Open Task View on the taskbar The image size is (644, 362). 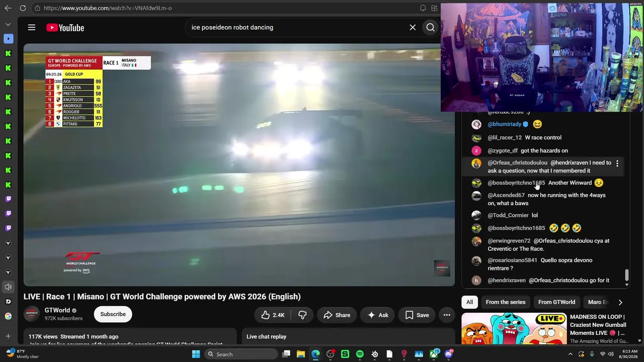(286, 354)
